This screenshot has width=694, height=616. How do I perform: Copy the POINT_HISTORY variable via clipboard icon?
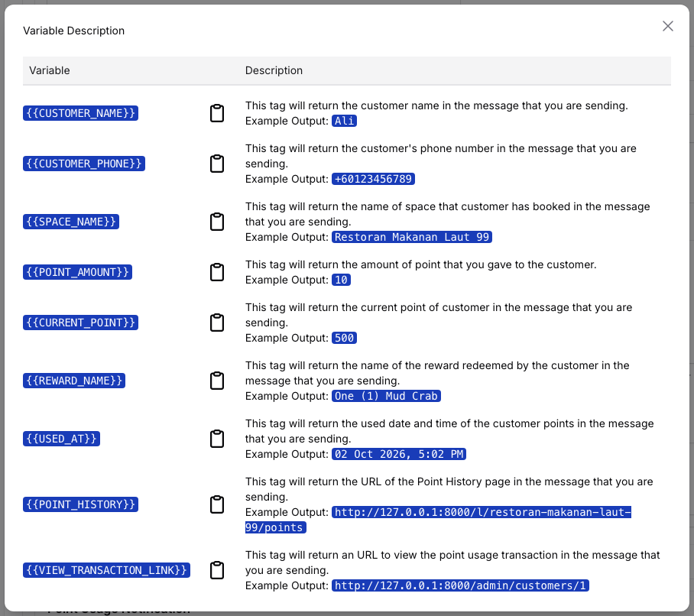pyautogui.click(x=217, y=504)
